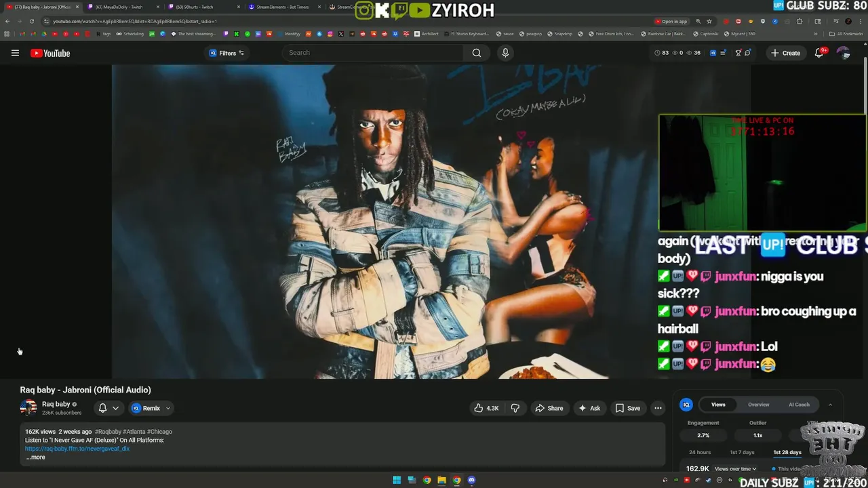This screenshot has height=488, width=868.
Task: Click the #Atlanta hashtag
Action: pos(134,432)
